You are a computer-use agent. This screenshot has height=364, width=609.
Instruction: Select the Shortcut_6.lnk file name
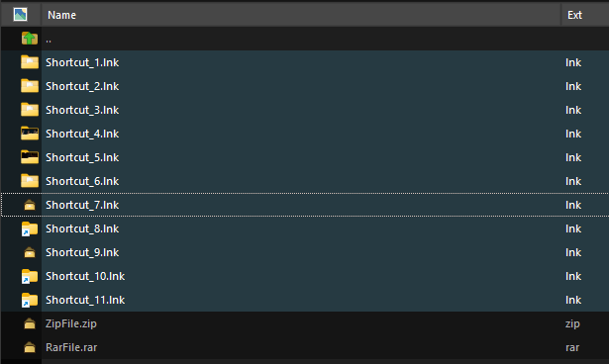(x=82, y=181)
